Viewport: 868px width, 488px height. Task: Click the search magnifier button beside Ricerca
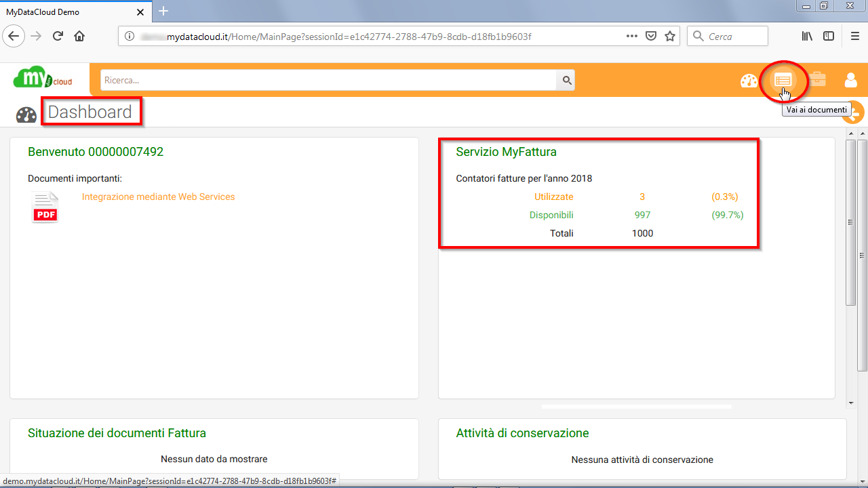(566, 80)
